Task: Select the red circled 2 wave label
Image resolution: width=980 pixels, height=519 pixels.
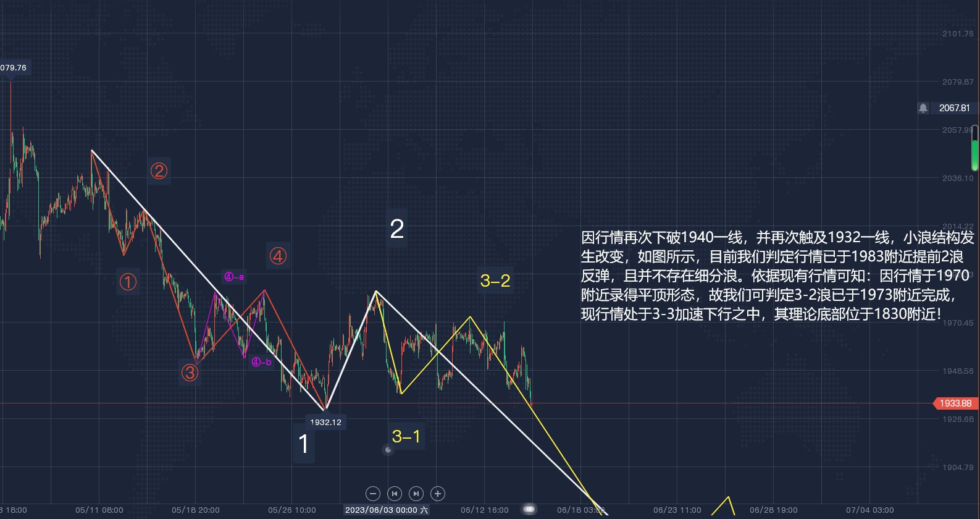Action: point(159,171)
